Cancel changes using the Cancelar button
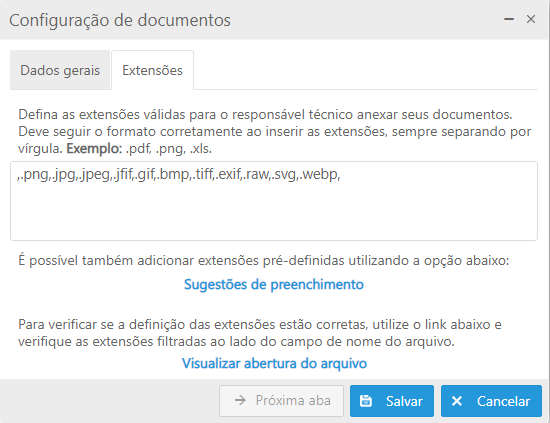Image resolution: width=550 pixels, height=423 pixels. [x=491, y=401]
